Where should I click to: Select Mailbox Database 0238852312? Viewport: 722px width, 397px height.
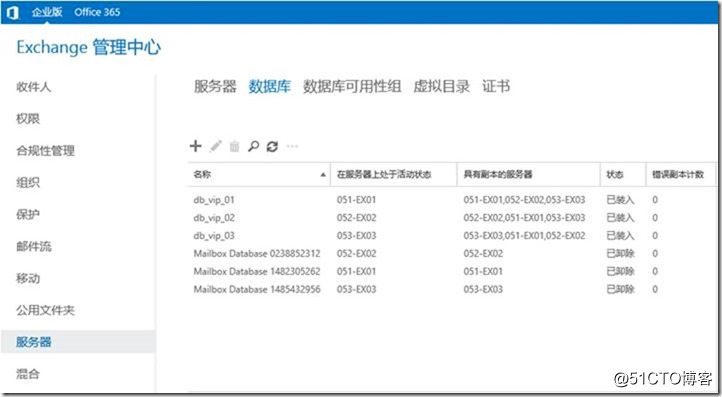[x=451, y=254]
